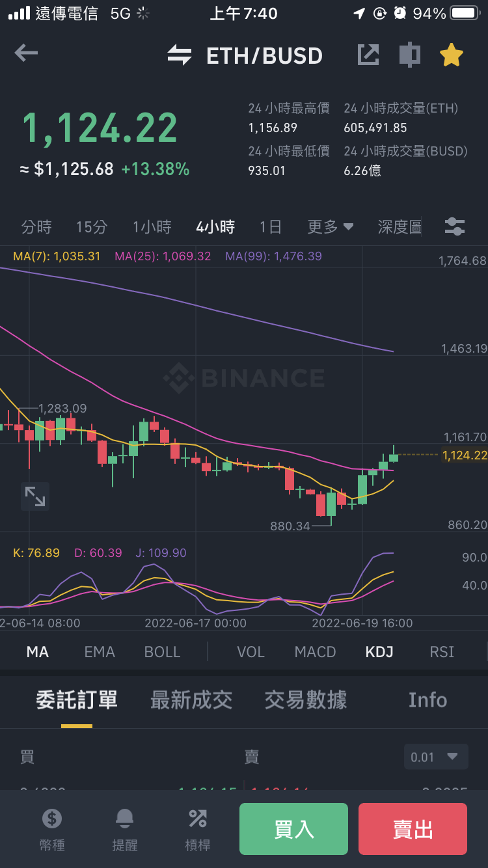Open the 0.01 price precision dropdown
488x868 pixels.
436,757
